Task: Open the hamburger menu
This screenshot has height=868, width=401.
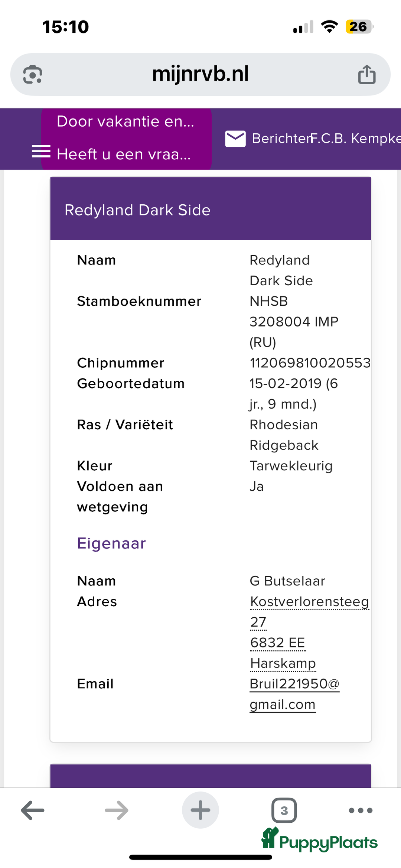Action: click(x=41, y=152)
